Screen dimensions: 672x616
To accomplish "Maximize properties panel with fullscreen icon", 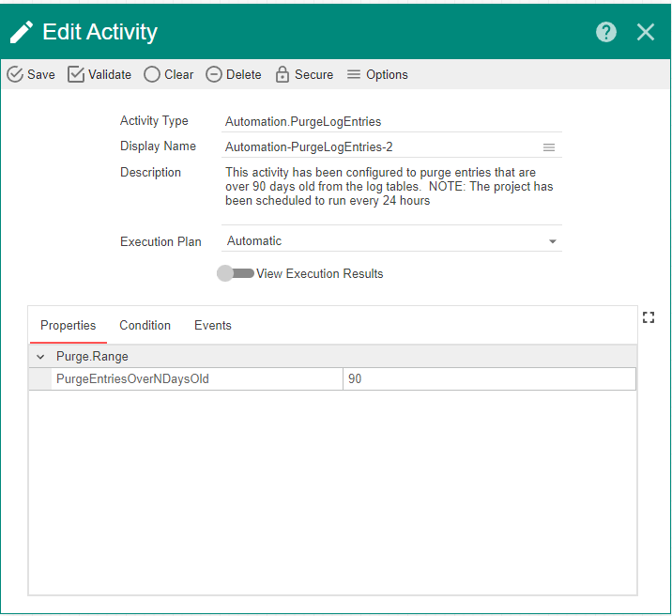I will point(648,317).
